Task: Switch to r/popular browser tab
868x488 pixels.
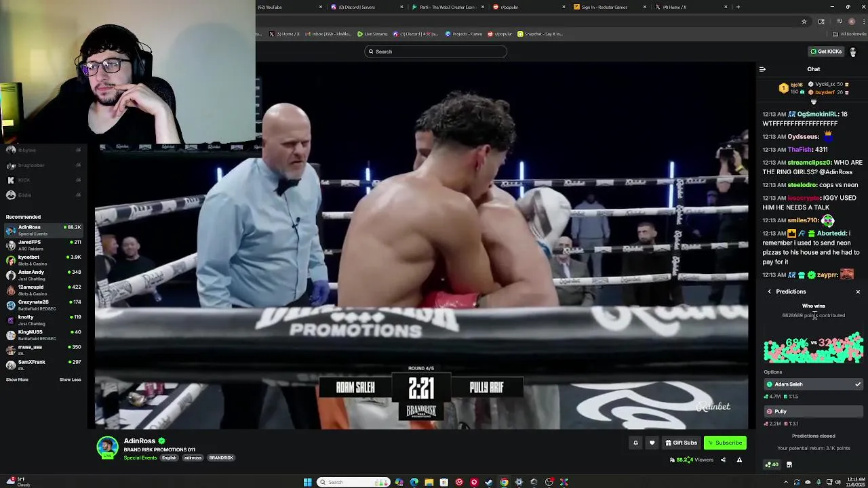Action: pos(529,7)
